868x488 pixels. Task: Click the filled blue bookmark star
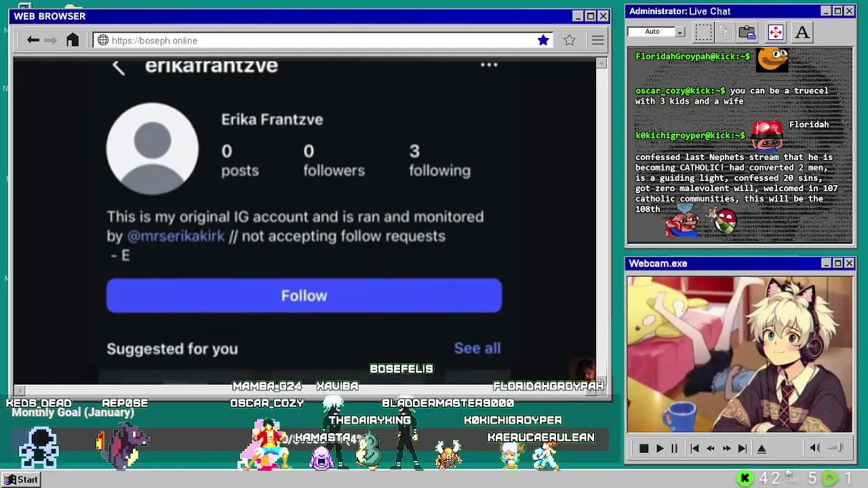pos(543,40)
